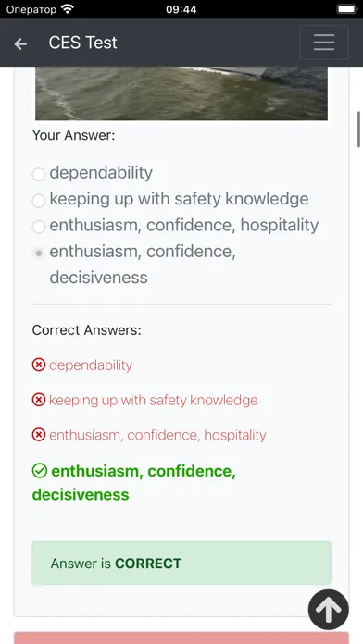Viewport: 363px width, 644px height.
Task: Click the green correct answer text
Action: [x=134, y=483]
